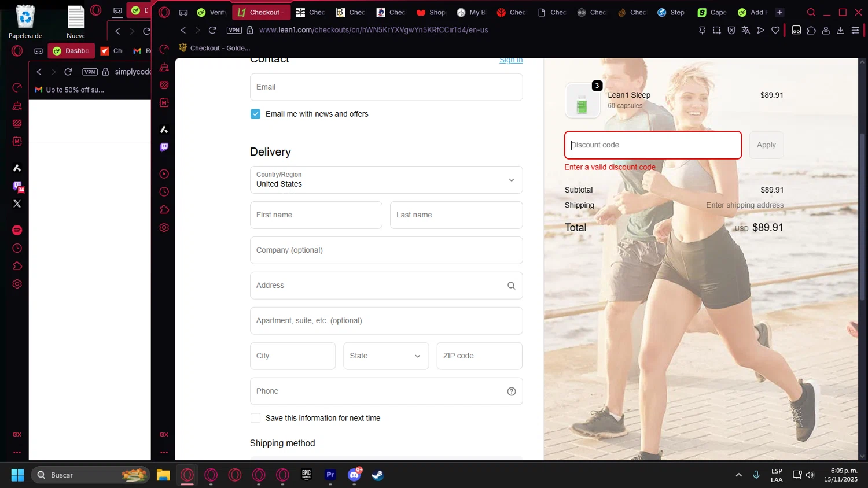The image size is (868, 488).
Task: Toggle VPN badge in checkout address bar
Action: pos(234,30)
